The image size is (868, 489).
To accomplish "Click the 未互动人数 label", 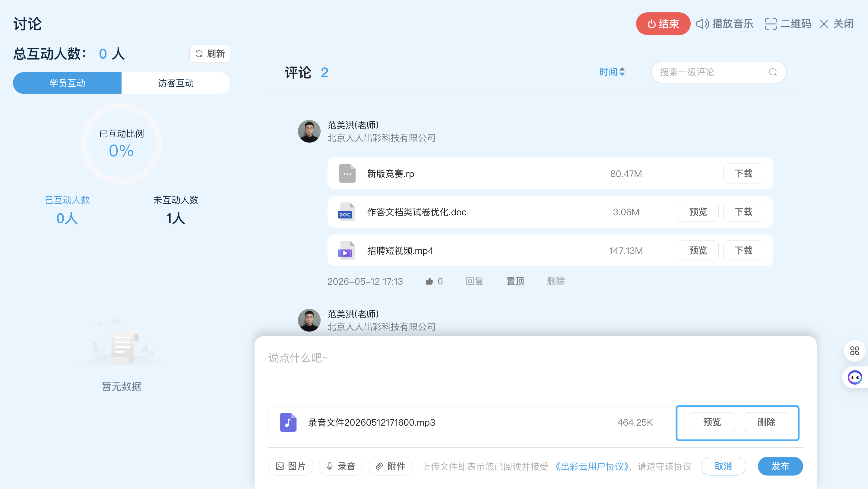I will pyautogui.click(x=176, y=200).
